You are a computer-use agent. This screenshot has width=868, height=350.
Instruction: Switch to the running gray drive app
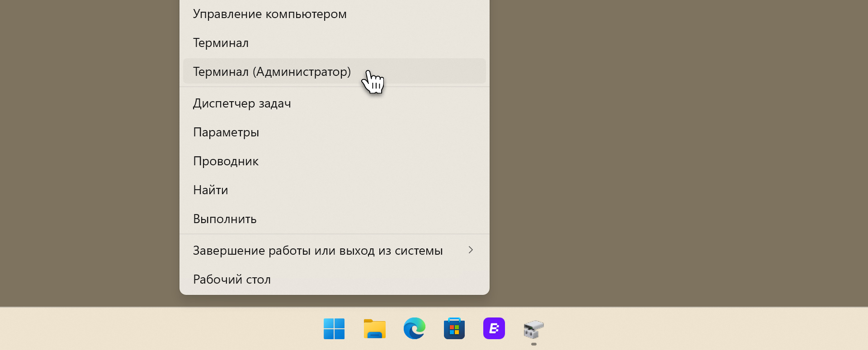tap(534, 329)
